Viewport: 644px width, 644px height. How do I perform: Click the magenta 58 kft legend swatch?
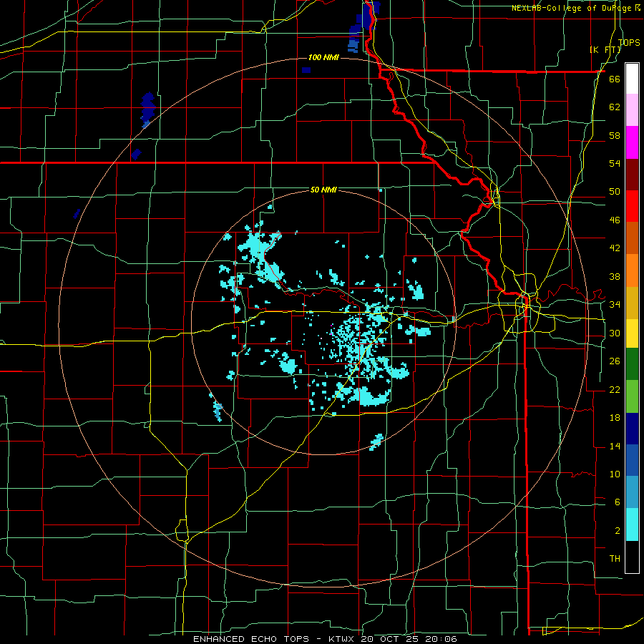pyautogui.click(x=632, y=142)
